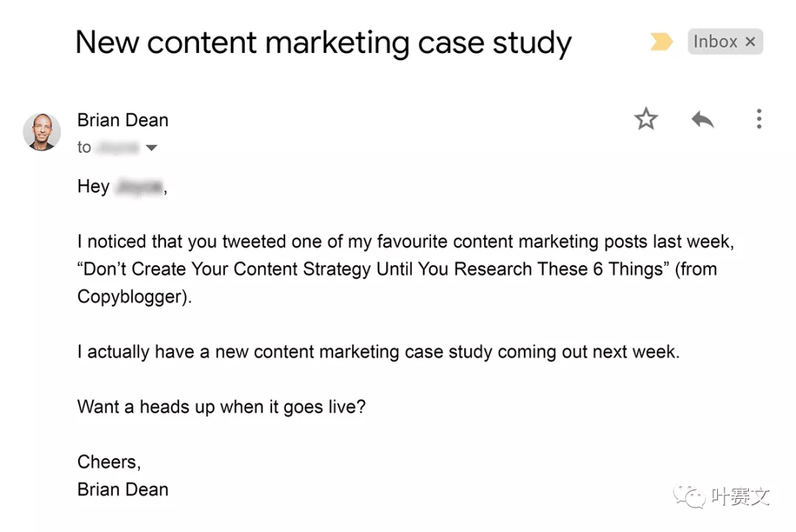This screenshot has width=796, height=532.
Task: Click the WeChat watermark logo icon
Action: pyautogui.click(x=693, y=497)
